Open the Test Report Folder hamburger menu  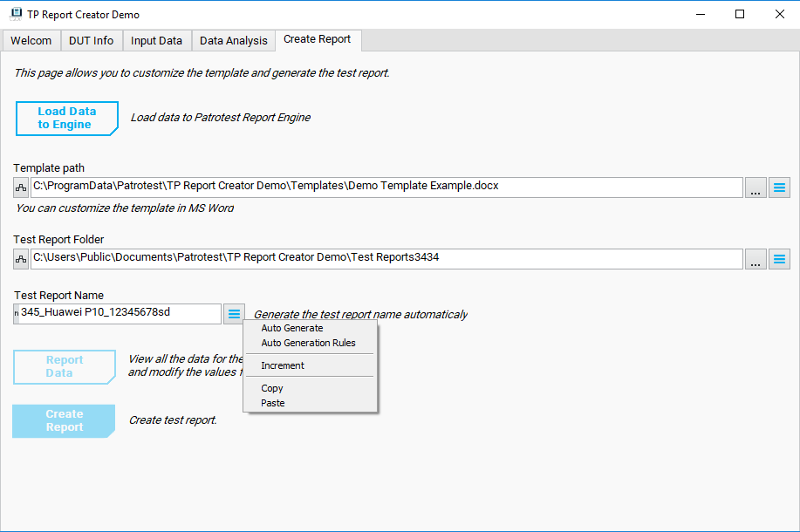coord(779,259)
